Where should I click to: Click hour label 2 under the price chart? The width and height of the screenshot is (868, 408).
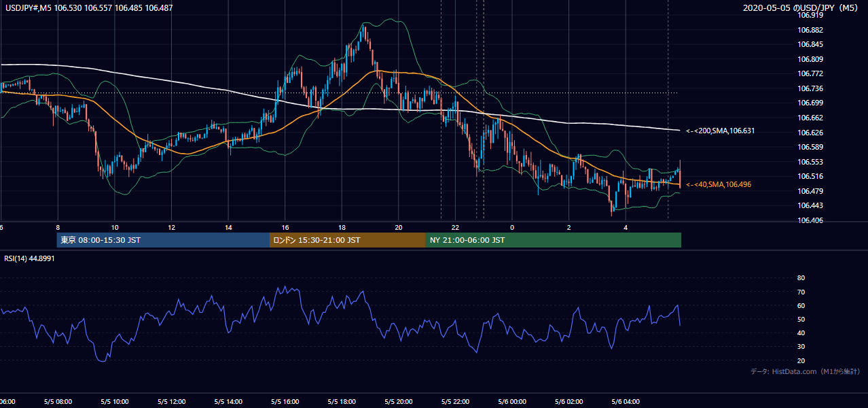(x=569, y=228)
